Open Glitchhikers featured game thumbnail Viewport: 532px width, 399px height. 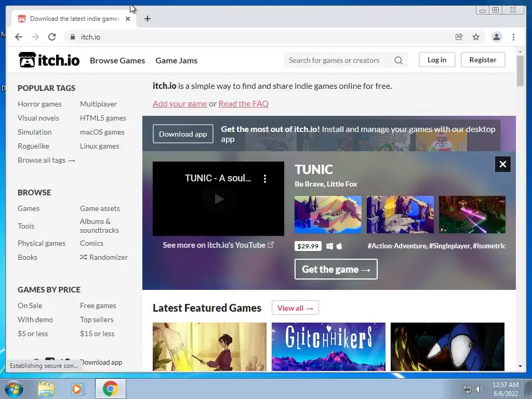(328, 347)
